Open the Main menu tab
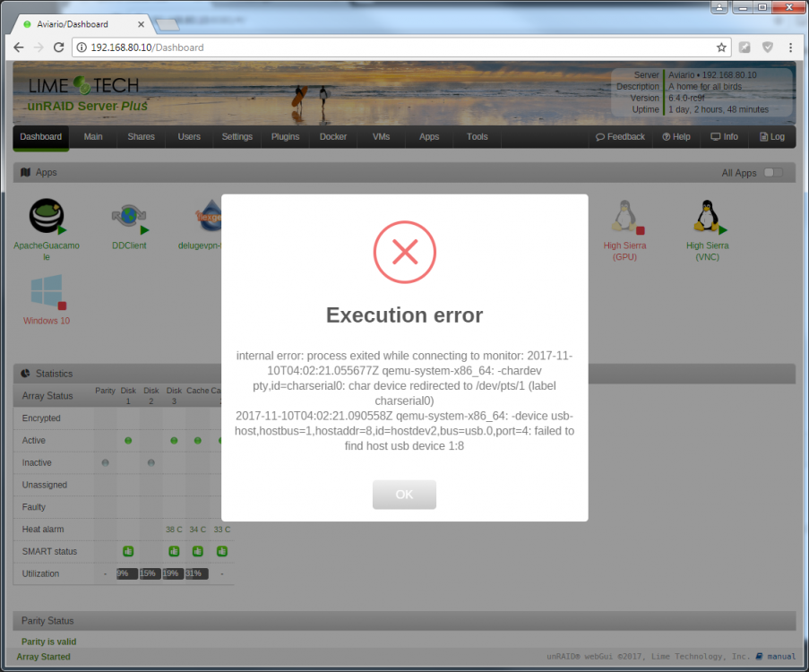This screenshot has width=809, height=672. tap(93, 137)
